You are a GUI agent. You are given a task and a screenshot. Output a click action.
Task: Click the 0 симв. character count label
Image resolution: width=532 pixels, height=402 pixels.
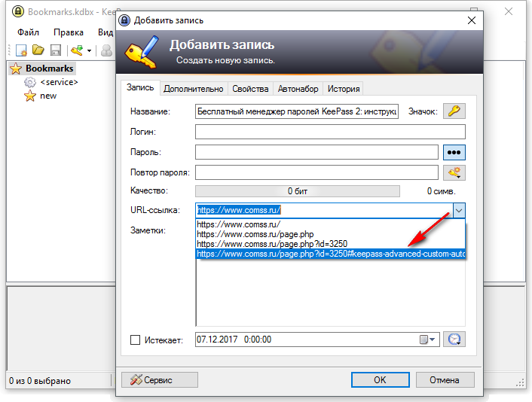click(441, 191)
